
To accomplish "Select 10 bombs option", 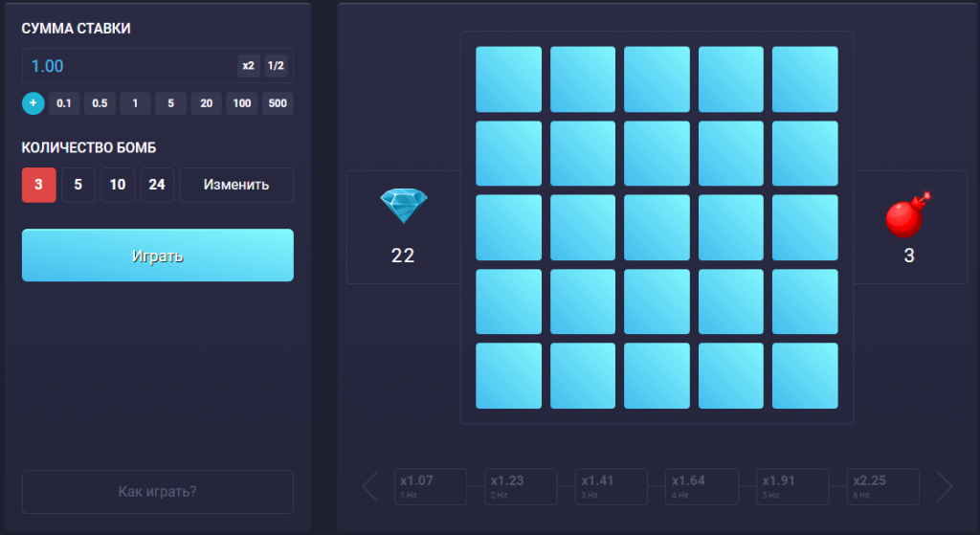I will point(118,185).
